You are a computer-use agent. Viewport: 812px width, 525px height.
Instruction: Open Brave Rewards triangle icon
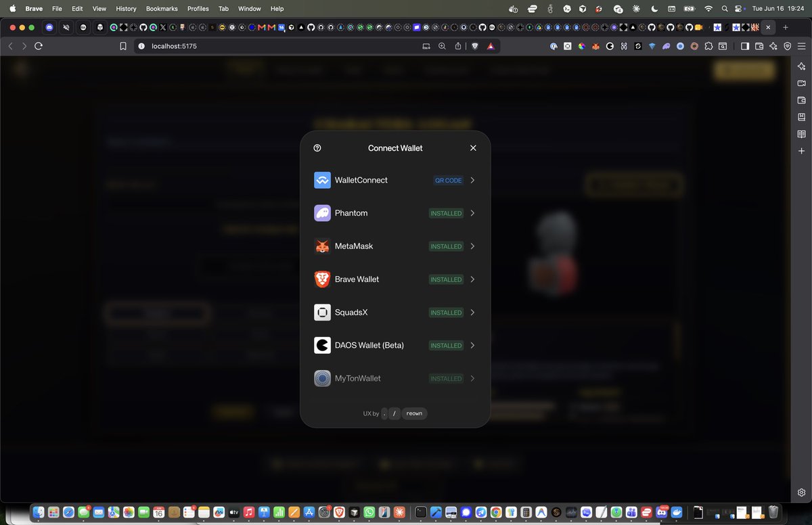(x=490, y=46)
